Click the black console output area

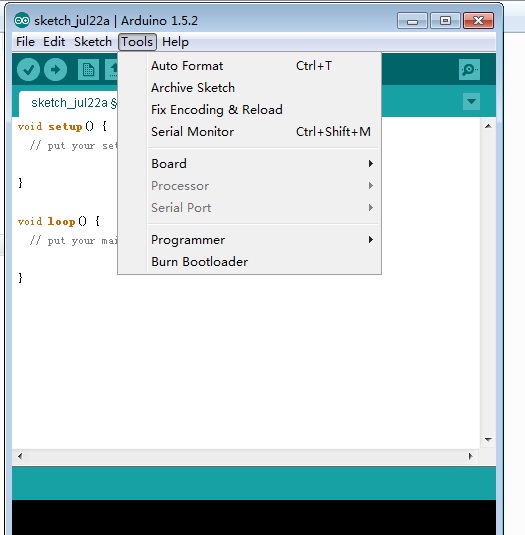(254, 517)
